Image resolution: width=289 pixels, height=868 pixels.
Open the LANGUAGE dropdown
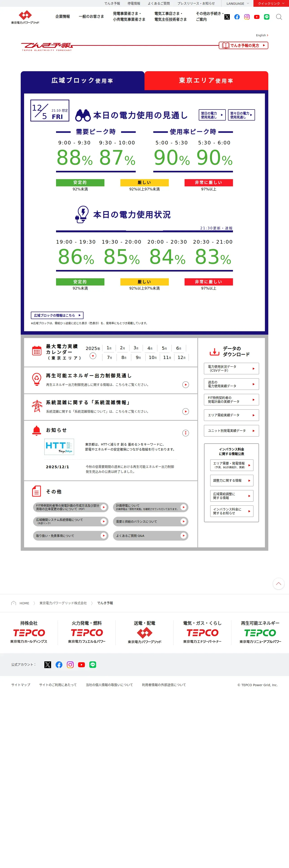[237, 3]
